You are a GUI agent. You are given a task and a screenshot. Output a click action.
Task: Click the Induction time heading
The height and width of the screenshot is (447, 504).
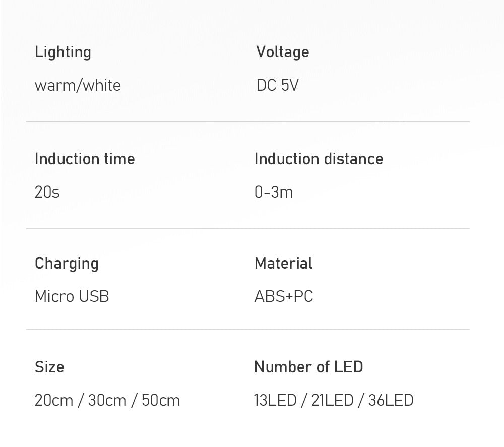85,159
